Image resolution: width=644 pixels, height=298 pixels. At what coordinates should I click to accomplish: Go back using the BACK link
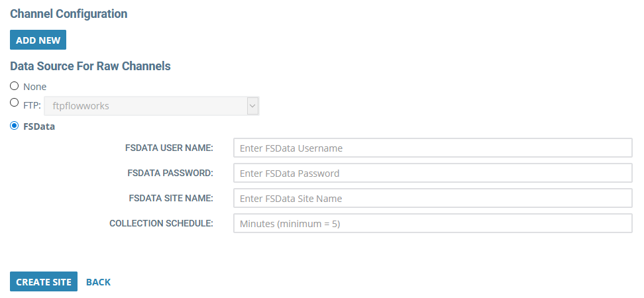[x=98, y=282]
